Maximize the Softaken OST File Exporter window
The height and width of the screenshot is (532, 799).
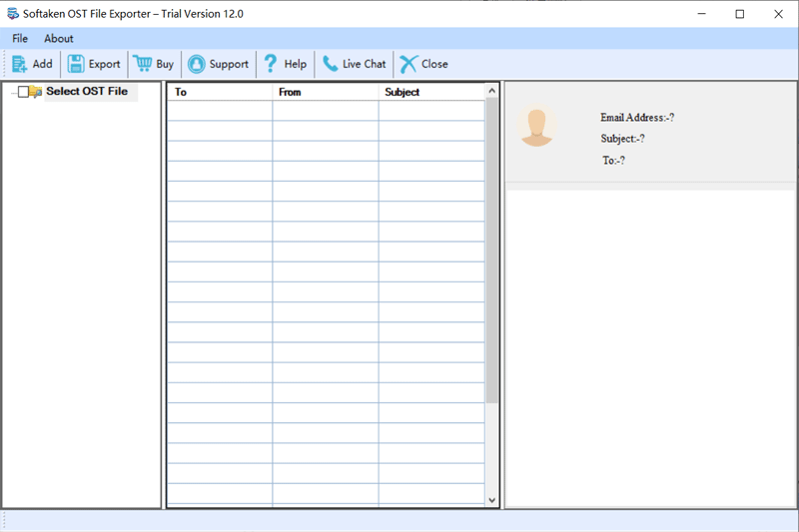point(740,14)
